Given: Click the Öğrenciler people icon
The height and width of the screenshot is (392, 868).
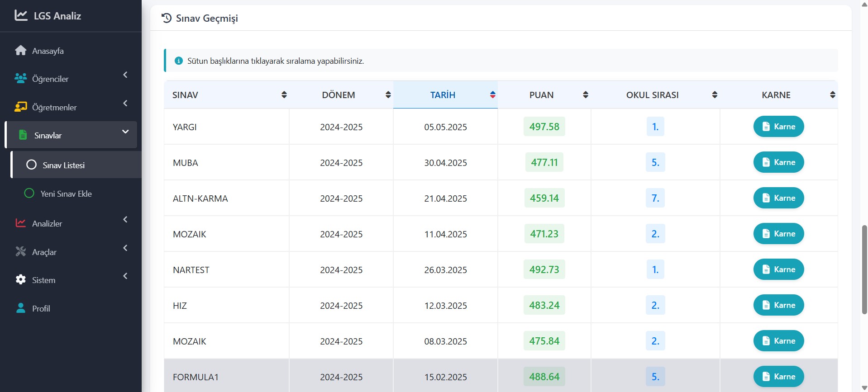Looking at the screenshot, I should click(x=21, y=79).
